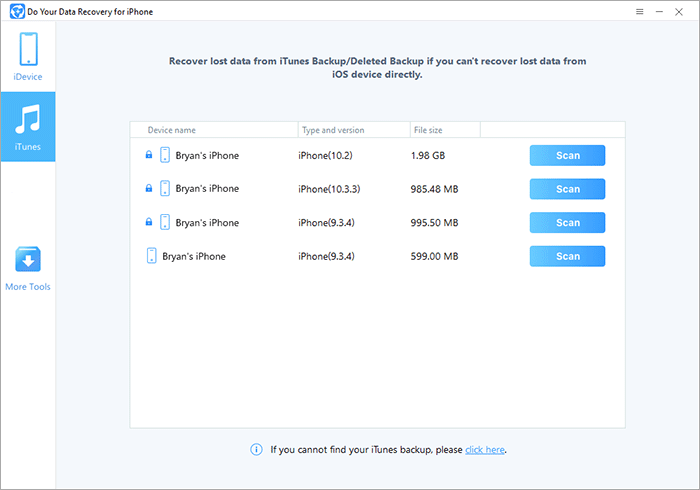Scan the 985.48 MB backup
The height and width of the screenshot is (490, 700).
567,189
